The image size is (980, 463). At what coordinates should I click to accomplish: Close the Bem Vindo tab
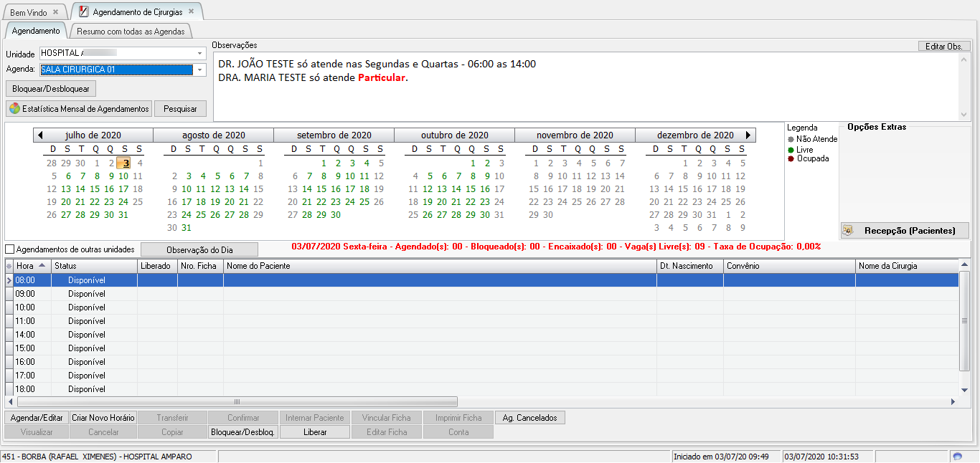click(56, 13)
